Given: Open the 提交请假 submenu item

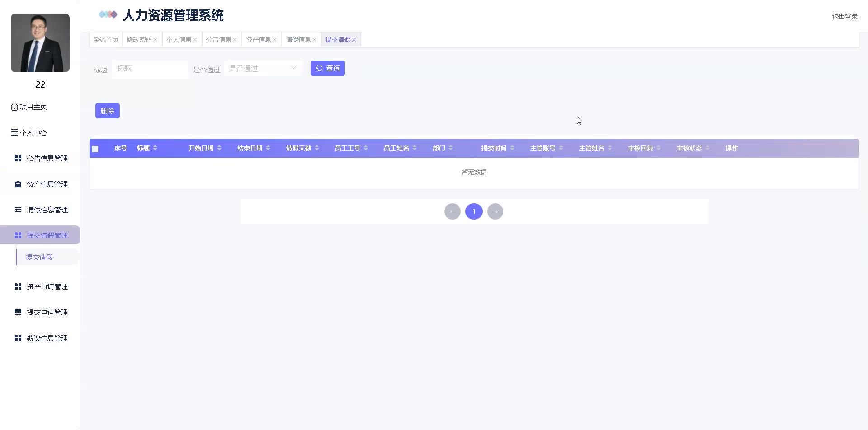Looking at the screenshot, I should point(47,257).
